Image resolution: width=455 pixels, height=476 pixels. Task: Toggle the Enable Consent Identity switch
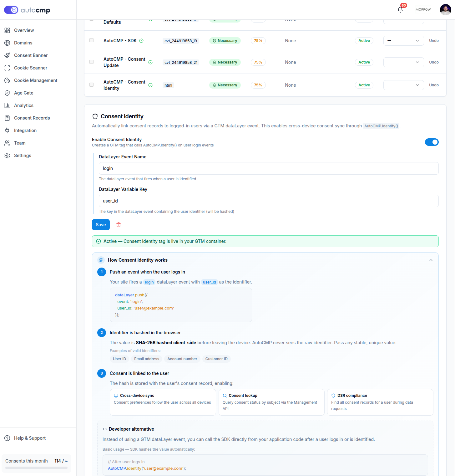[x=432, y=142]
